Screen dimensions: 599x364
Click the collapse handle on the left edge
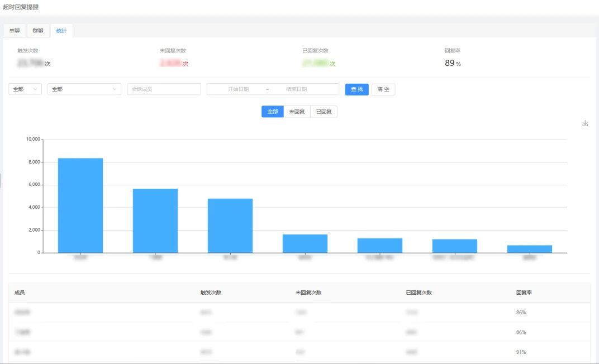coord(1,180)
